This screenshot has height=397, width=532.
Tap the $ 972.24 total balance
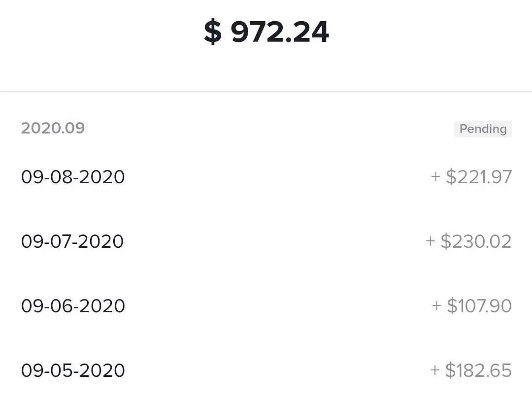coord(266,33)
